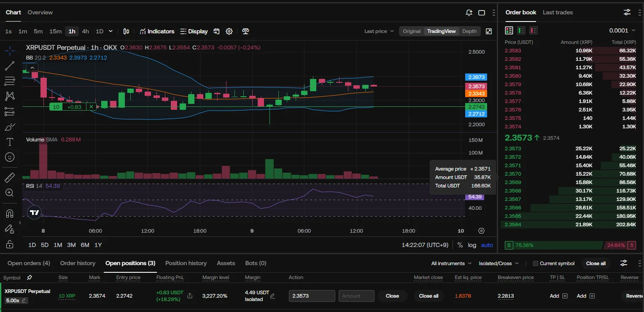
Task: Check the Current symbol checkbox
Action: (x=536, y=263)
